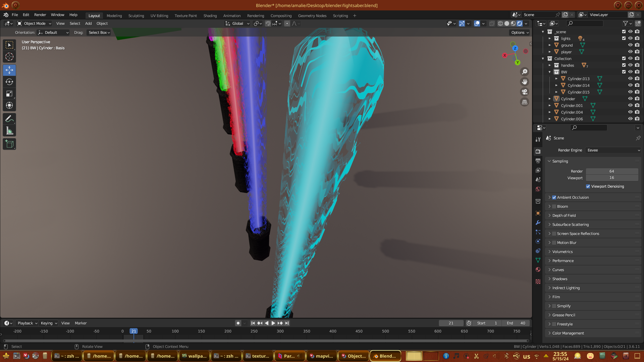The image size is (644, 362).
Task: Disable Viewport Denoising checkbox
Action: coord(588,186)
